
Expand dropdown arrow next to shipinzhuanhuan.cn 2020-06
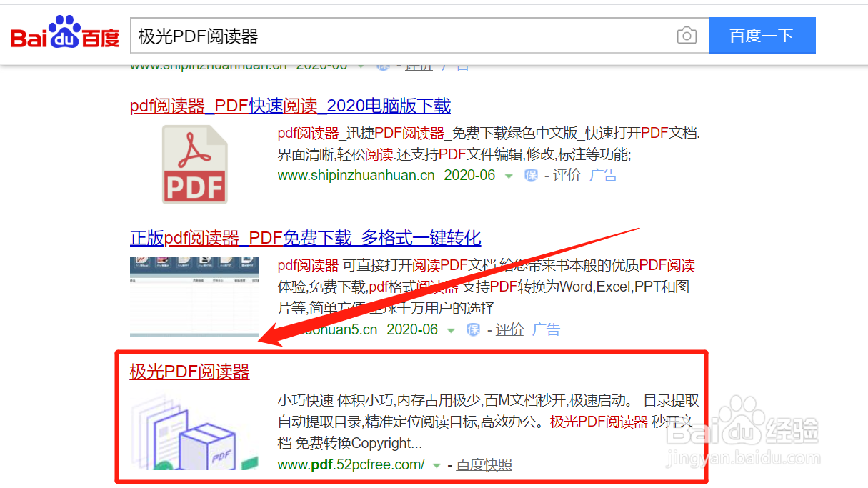tap(509, 176)
